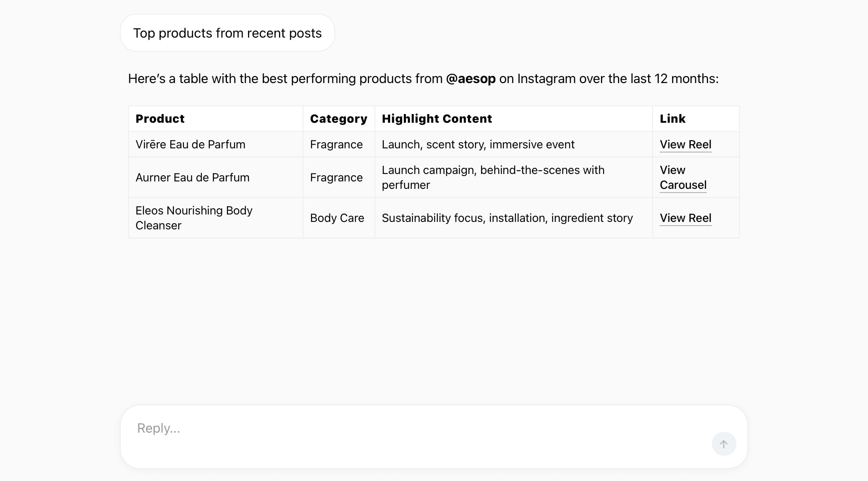Image resolution: width=868 pixels, height=481 pixels.
Task: Click the Fragrance cell in Aurner row
Action: [x=336, y=178]
